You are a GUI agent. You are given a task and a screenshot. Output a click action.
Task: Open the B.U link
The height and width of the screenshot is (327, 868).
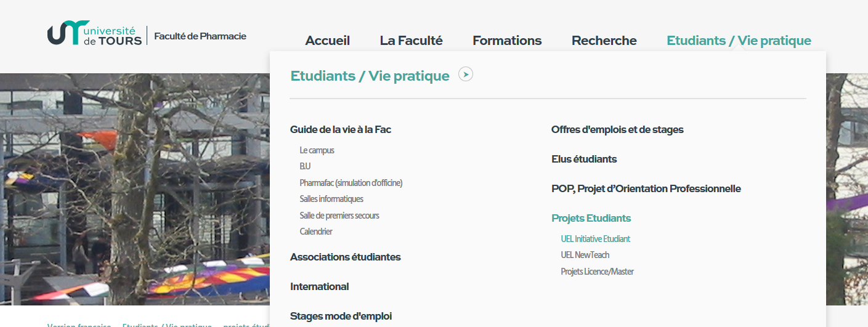click(305, 166)
